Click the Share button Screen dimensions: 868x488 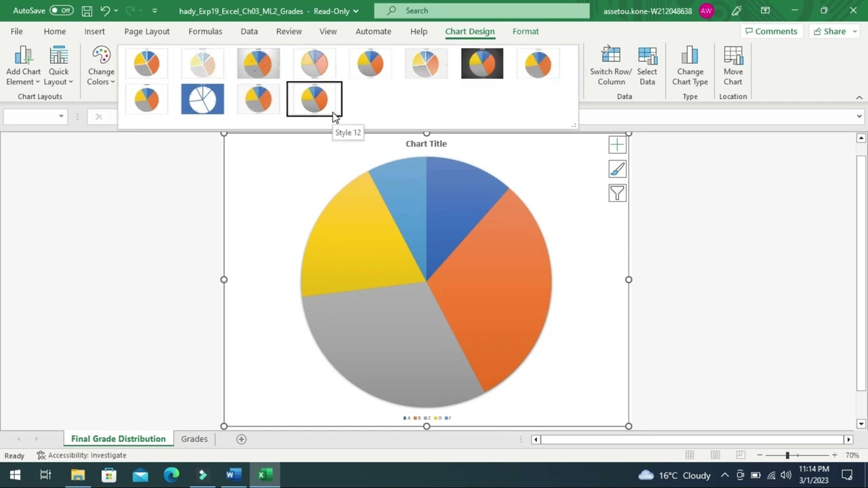[834, 31]
